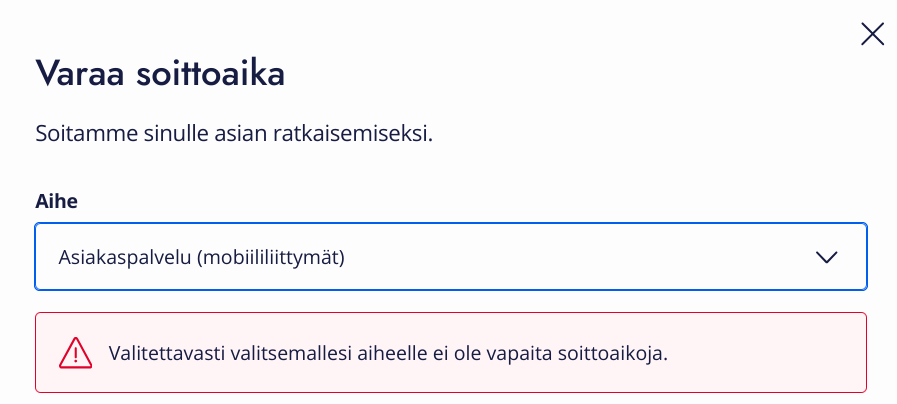This screenshot has height=404, width=897.
Task: Expand the Aihe dropdown chevron arrow
Action: pos(826,257)
